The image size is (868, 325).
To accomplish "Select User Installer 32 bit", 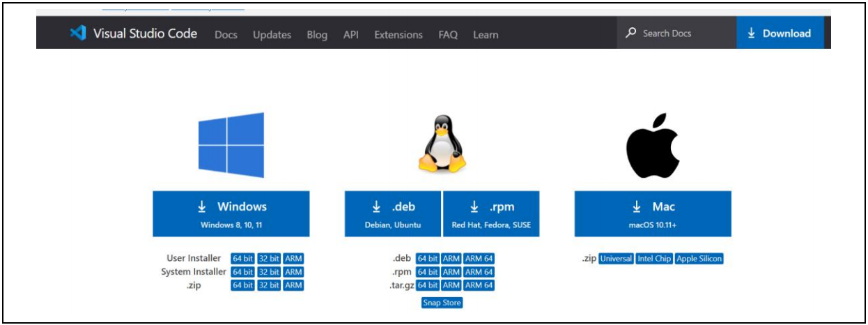I will point(269,259).
